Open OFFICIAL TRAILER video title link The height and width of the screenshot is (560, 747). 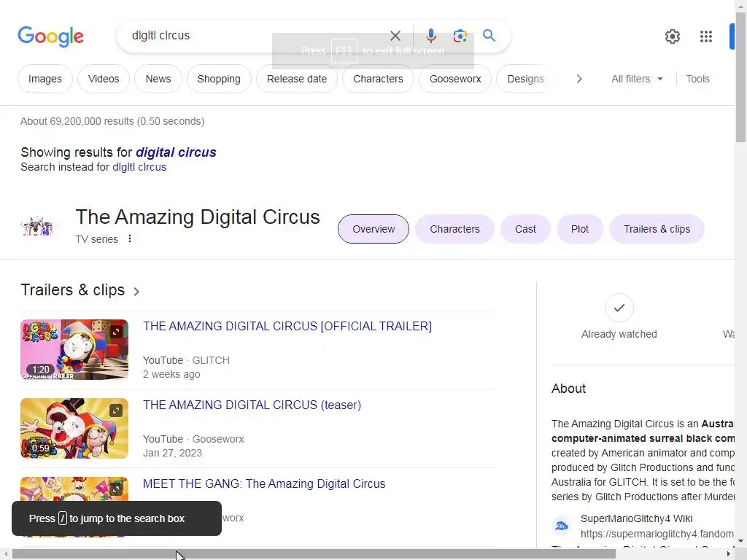tap(287, 326)
